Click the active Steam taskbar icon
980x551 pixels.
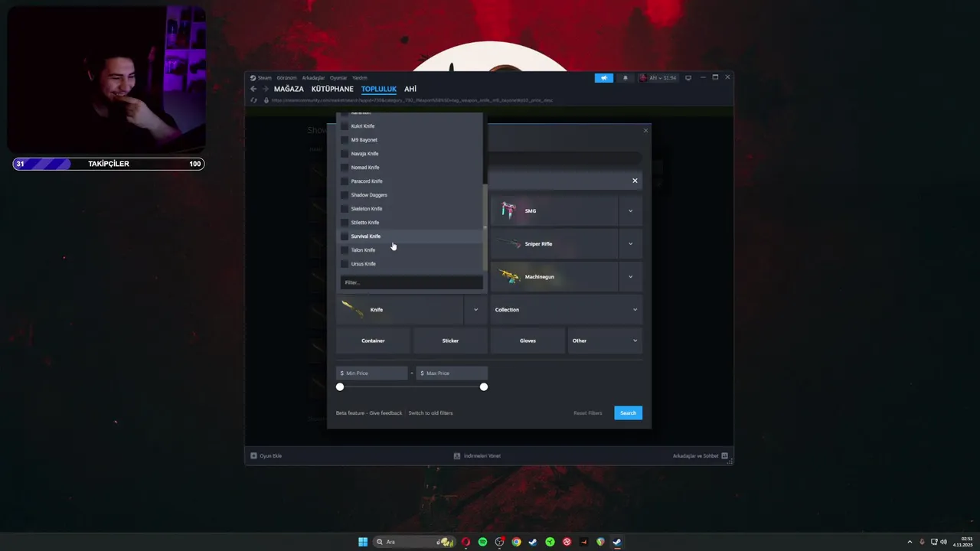point(616,542)
